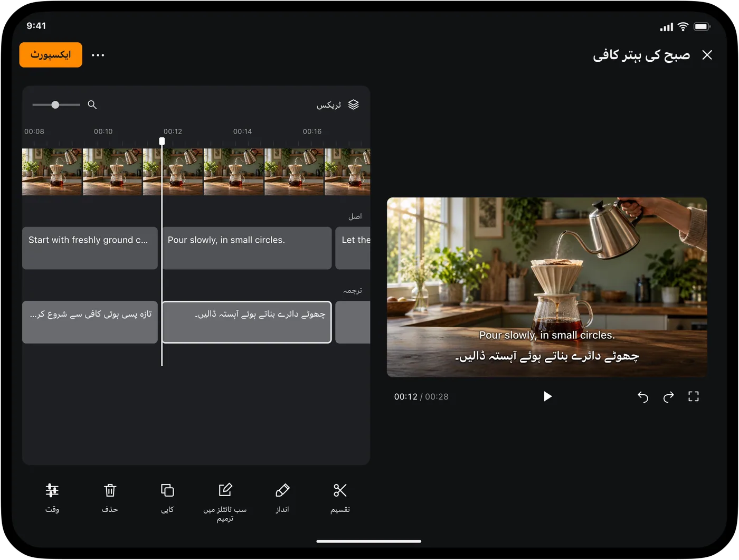Delete the clip with the trash (حذف) icon
Viewport: 739px width, 560px height.
click(x=110, y=498)
